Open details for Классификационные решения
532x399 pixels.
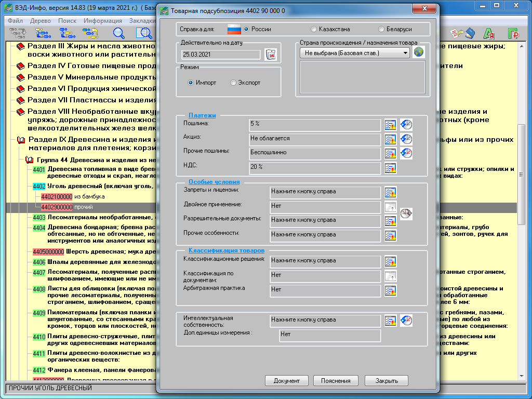tap(391, 261)
